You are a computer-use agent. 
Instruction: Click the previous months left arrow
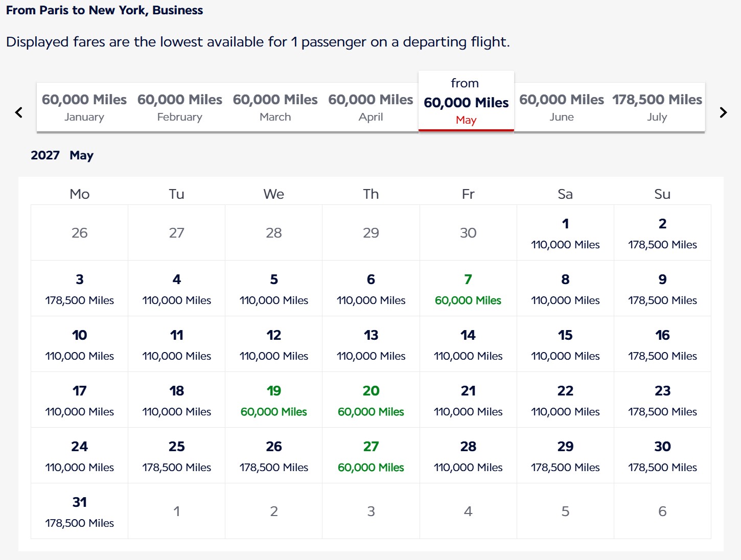(x=19, y=112)
